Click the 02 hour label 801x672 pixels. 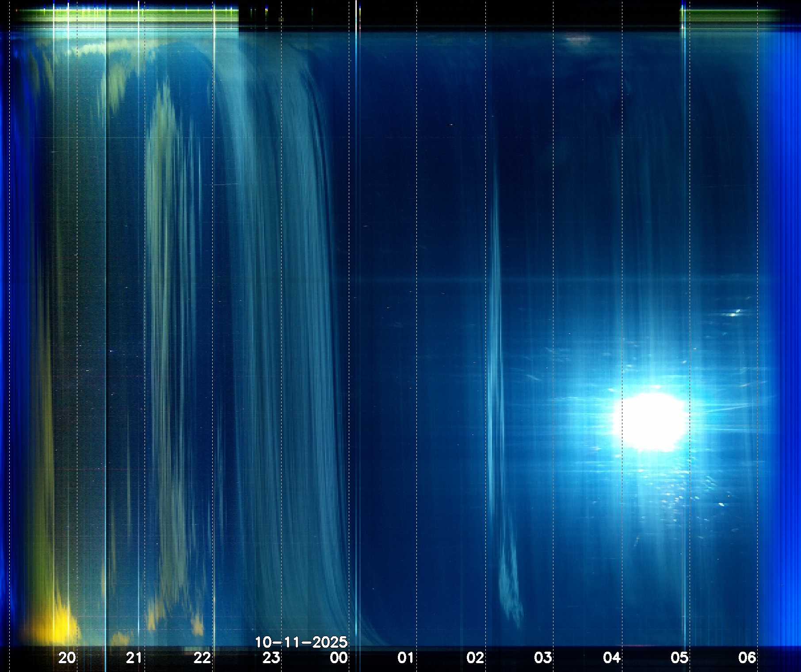click(x=475, y=658)
